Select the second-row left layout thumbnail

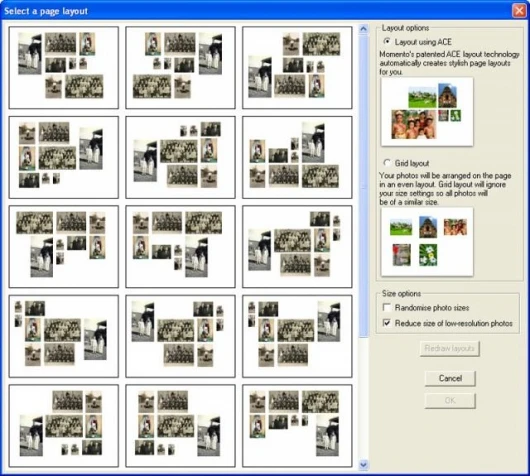pos(64,157)
